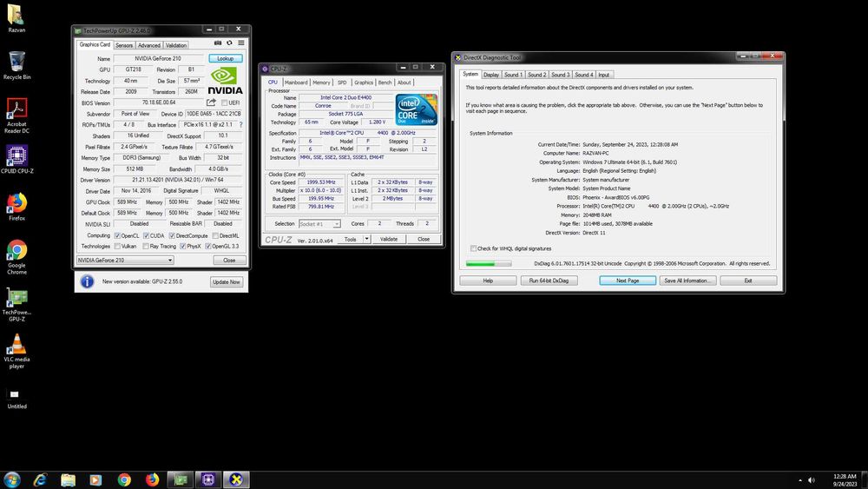868x489 pixels.
Task: Open the SPD tab in CPU-Z
Action: click(342, 83)
